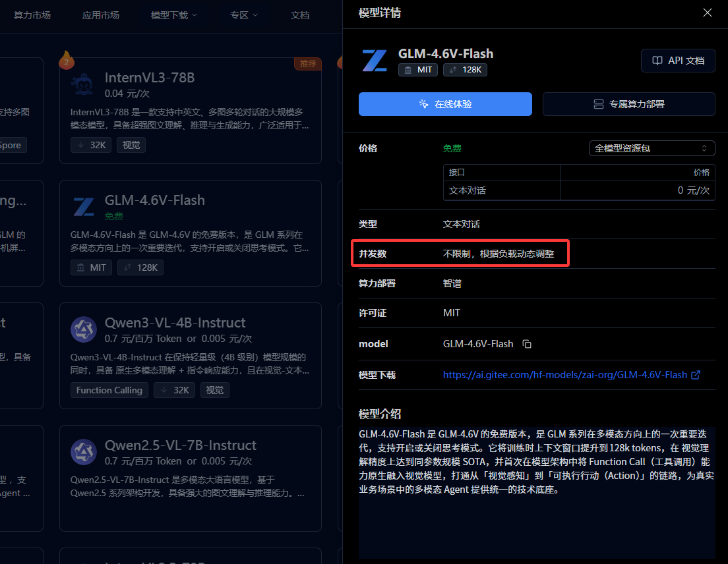728x564 pixels.
Task: Open the API 文档 button
Action: (678, 61)
